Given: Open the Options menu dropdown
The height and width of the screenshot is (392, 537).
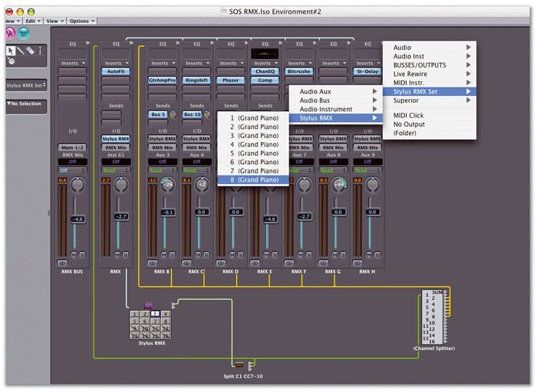Looking at the screenshot, I should pyautogui.click(x=82, y=21).
